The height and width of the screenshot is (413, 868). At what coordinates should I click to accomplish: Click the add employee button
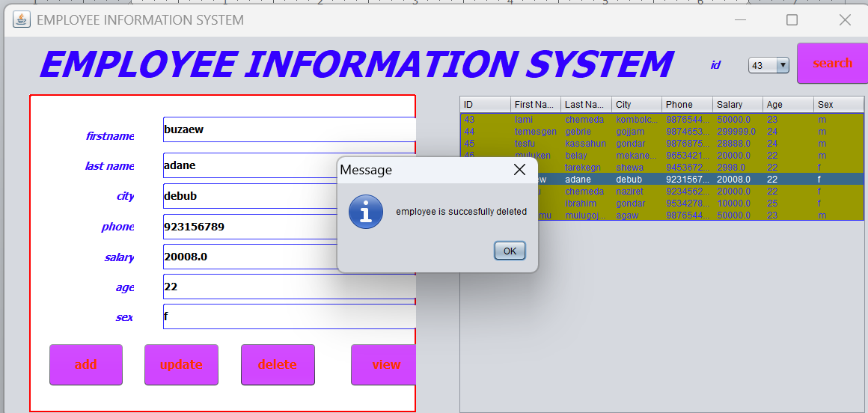tap(86, 364)
